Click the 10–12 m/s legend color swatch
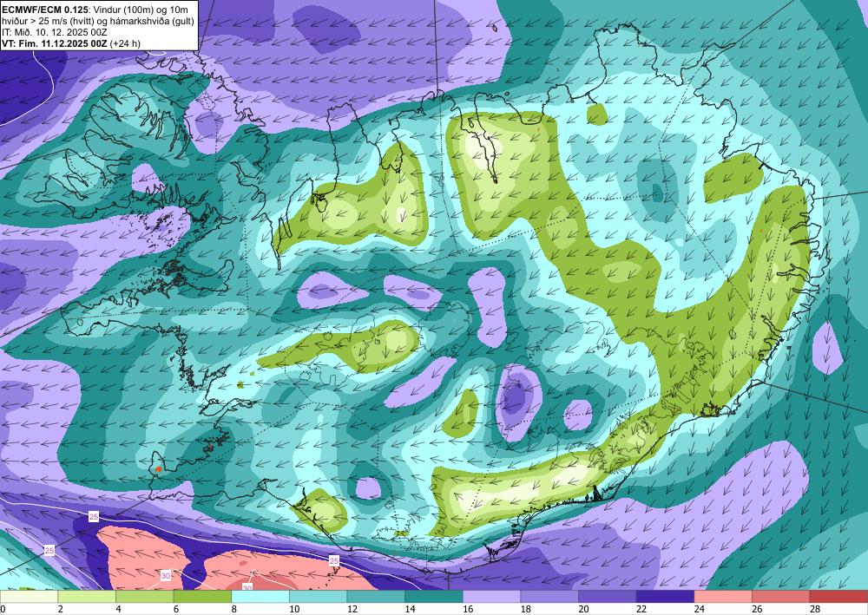 [x=319, y=597]
